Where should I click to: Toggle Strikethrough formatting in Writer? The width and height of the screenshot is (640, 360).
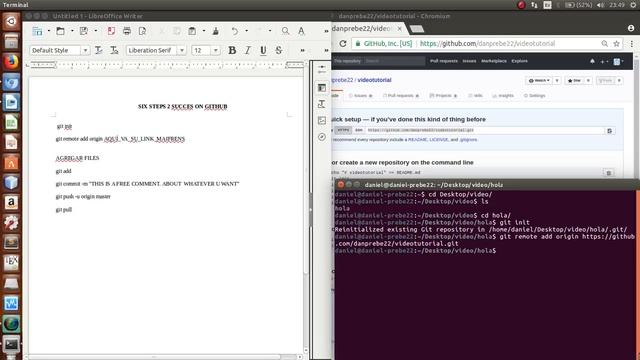pyautogui.click(x=279, y=50)
